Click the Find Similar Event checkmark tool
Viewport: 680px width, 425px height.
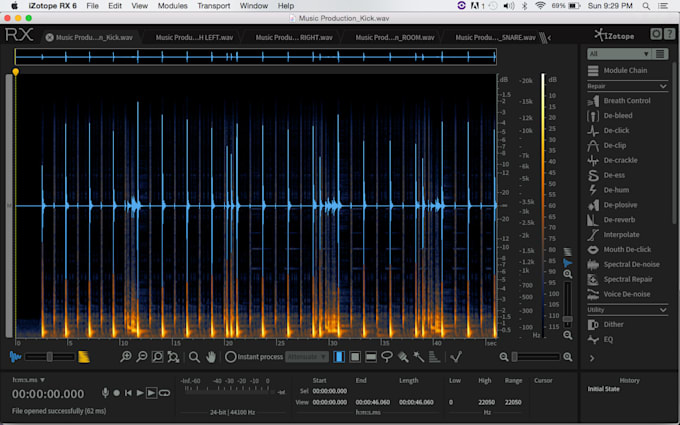[x=456, y=357]
